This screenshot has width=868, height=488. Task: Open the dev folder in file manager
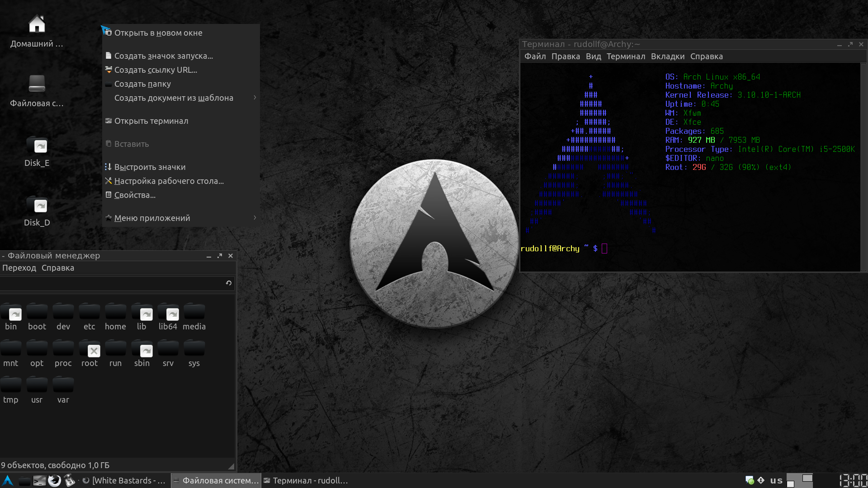tap(63, 317)
